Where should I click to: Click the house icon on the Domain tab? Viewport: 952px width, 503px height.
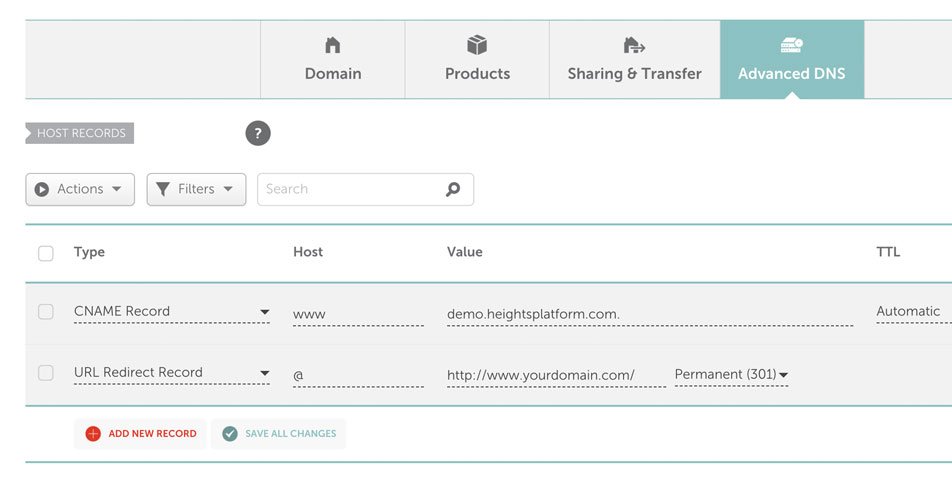333,45
